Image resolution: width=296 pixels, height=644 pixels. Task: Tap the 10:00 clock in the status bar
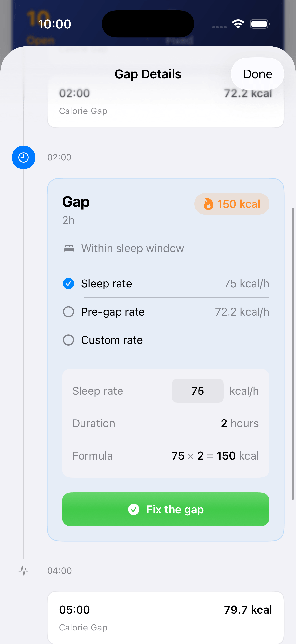click(x=55, y=24)
